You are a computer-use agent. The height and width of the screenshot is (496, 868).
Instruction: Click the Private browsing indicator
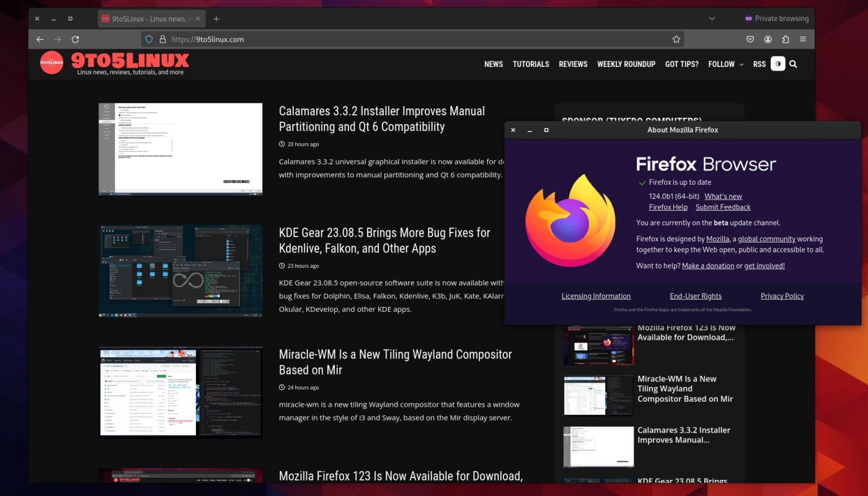coord(777,19)
